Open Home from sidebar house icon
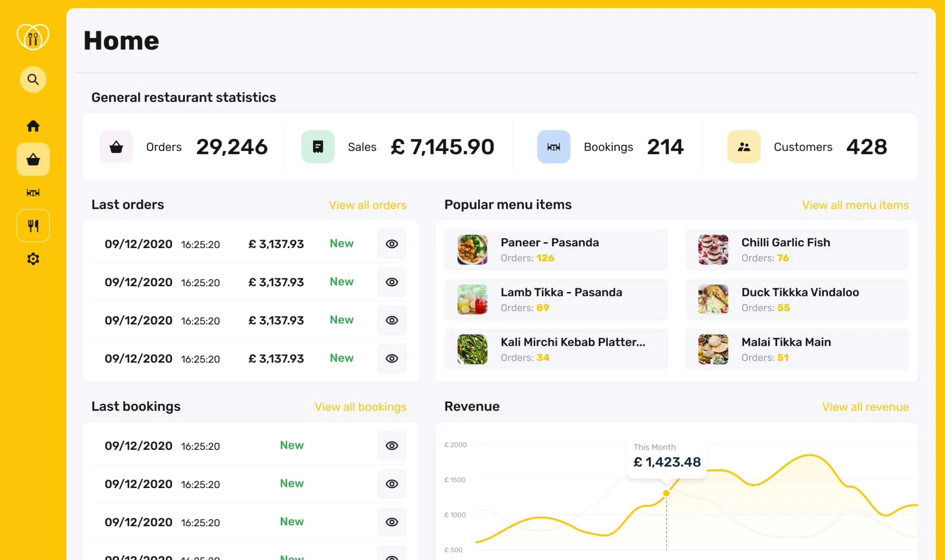 tap(33, 126)
